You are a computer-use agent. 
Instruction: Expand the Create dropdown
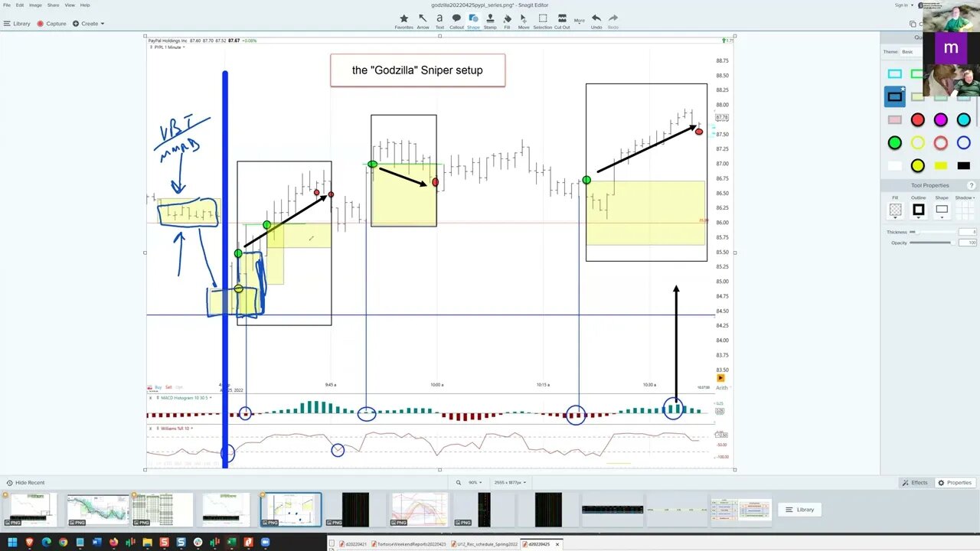(89, 24)
